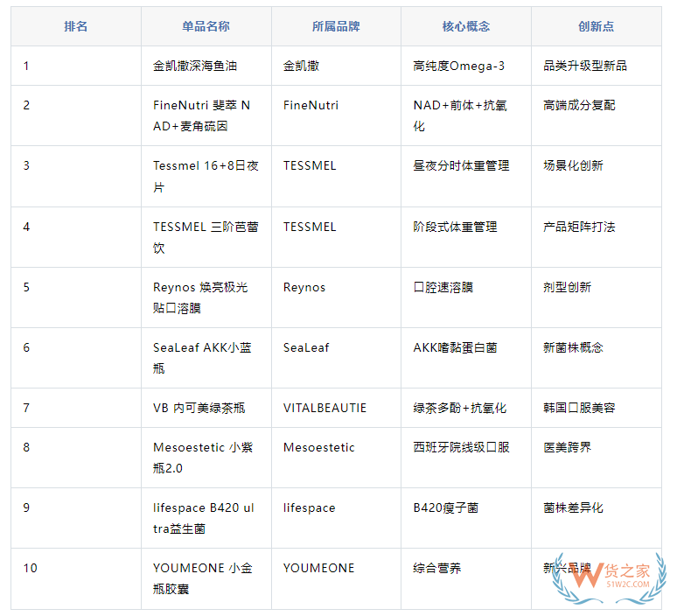This screenshot has width=677, height=616.
Task: Click the 创新点 column header
Action: 597,26
